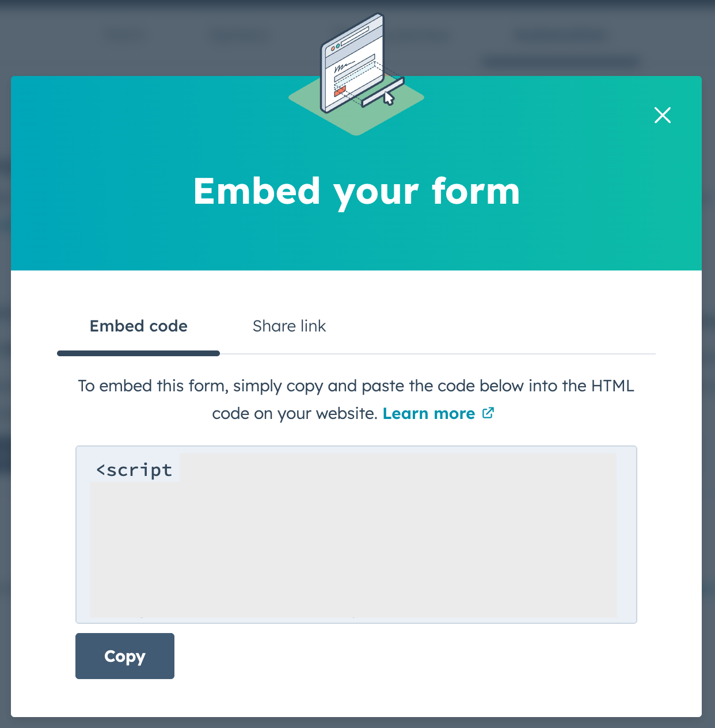This screenshot has width=715, height=728.
Task: Select the Embed code tab
Action: (138, 326)
